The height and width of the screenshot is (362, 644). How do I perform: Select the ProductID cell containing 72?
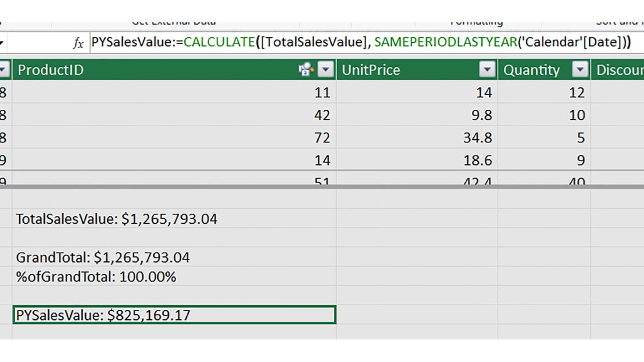[174, 138]
